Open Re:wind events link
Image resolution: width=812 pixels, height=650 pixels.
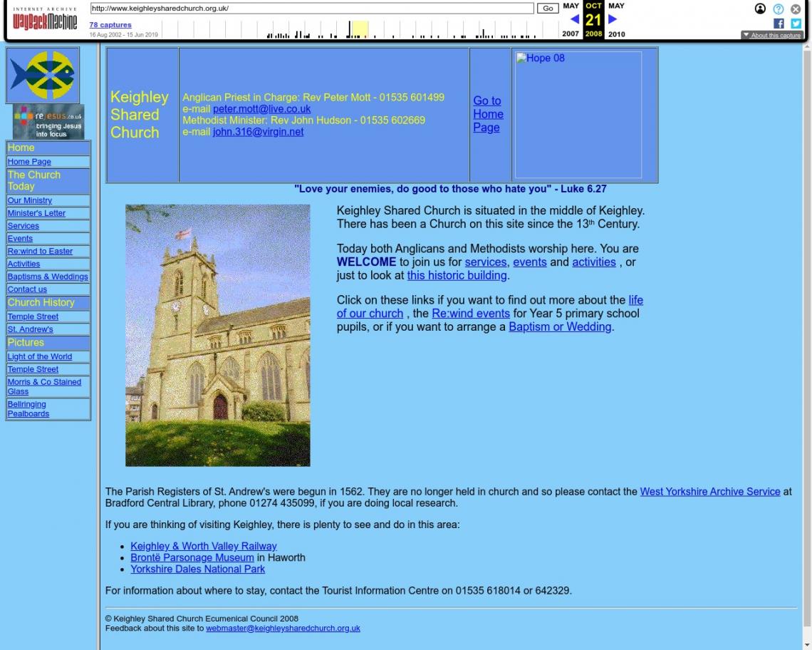click(471, 314)
